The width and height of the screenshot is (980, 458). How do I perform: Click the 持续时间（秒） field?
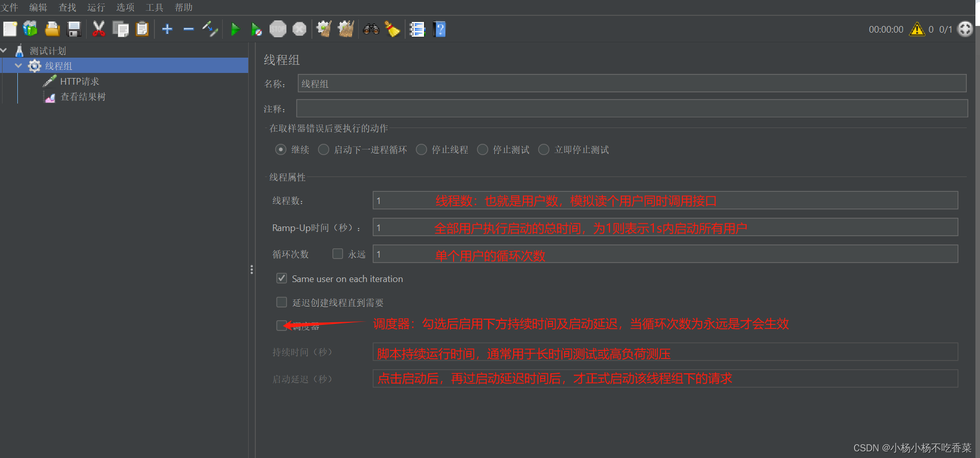pos(665,352)
